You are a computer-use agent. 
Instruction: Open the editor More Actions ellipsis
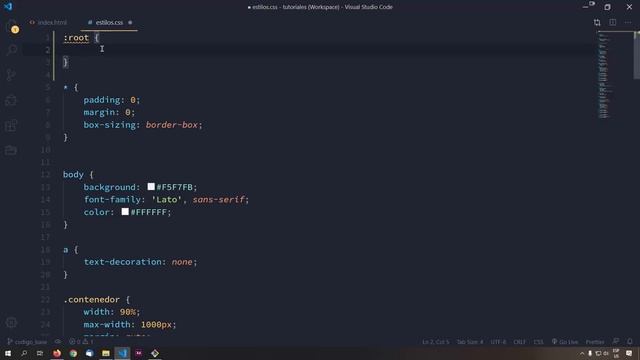(628, 22)
